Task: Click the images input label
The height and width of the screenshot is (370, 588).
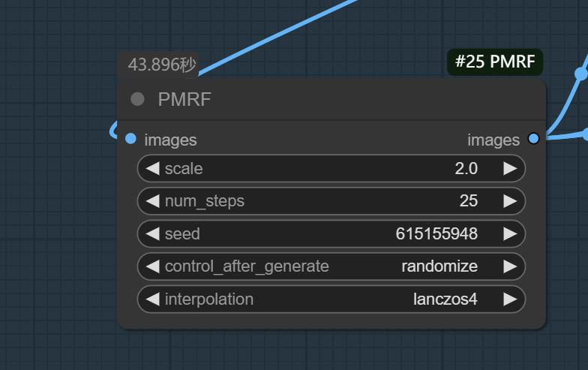Action: click(171, 140)
